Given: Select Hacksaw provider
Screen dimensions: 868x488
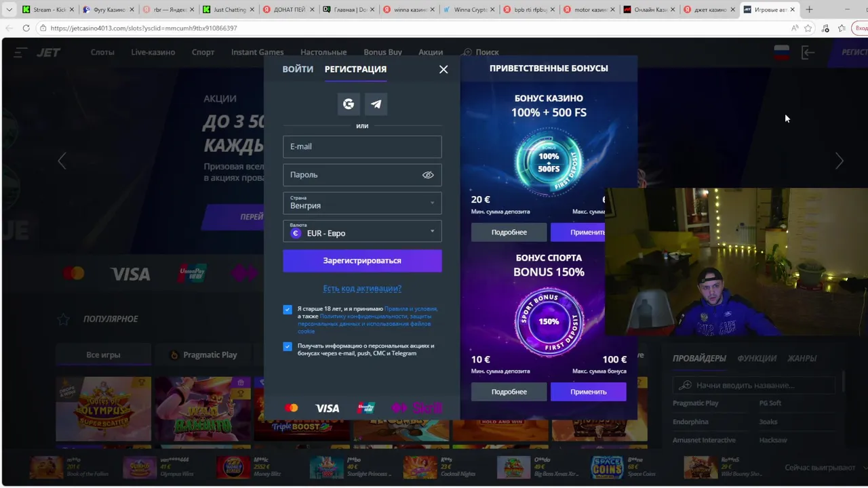Looking at the screenshot, I should [x=773, y=440].
